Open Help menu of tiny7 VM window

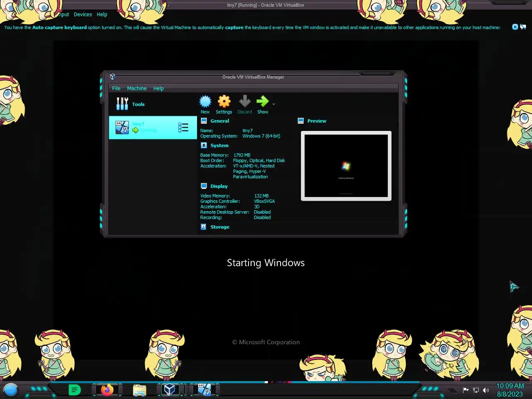[x=102, y=15]
